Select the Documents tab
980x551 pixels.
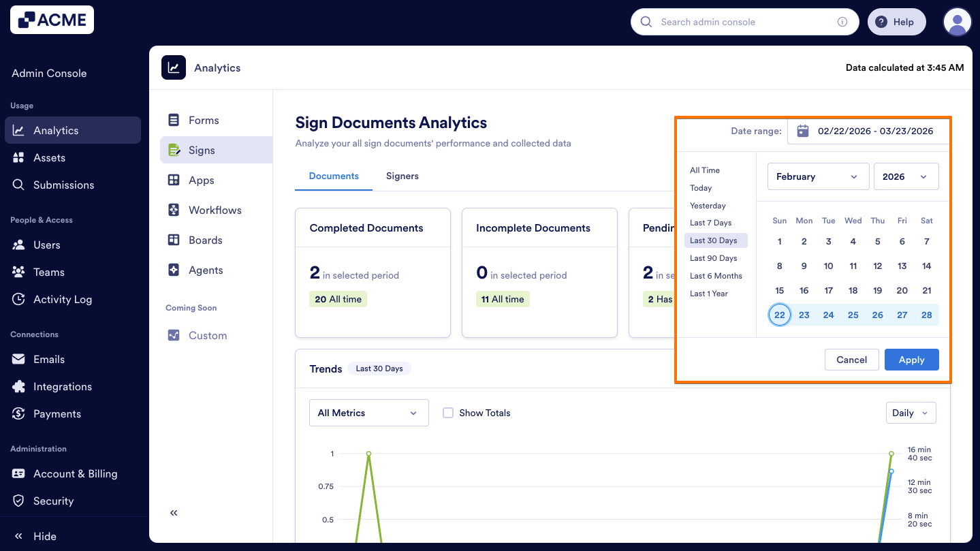tap(333, 176)
